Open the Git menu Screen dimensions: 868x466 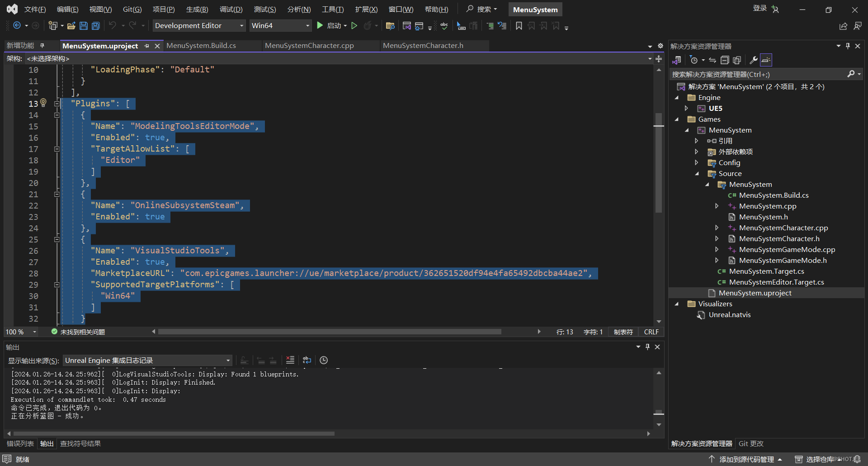coord(132,9)
